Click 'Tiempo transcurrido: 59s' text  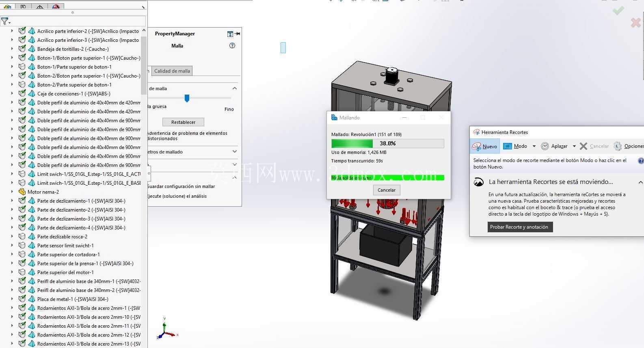tap(357, 161)
